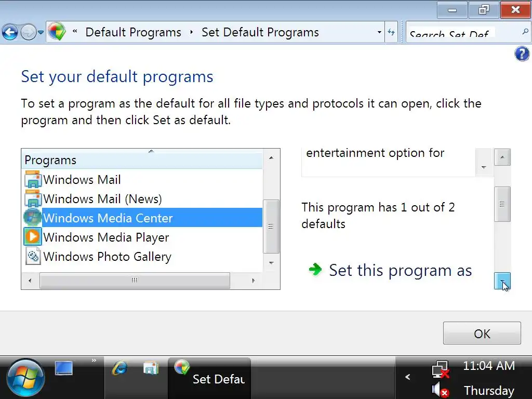Viewport: 532px width, 399px height.
Task: Click the search magnifier icon
Action: pyautogui.click(x=525, y=32)
